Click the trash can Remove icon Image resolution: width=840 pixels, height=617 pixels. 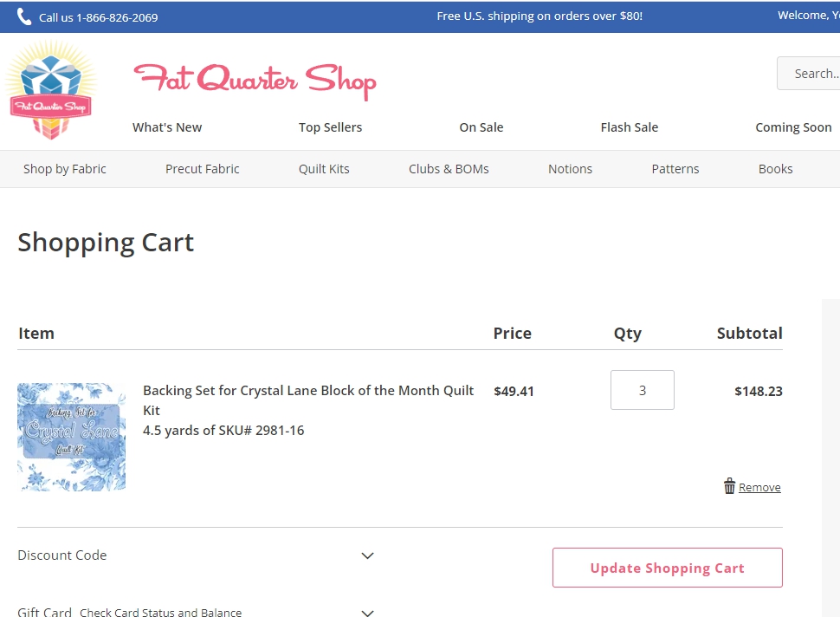(x=729, y=486)
